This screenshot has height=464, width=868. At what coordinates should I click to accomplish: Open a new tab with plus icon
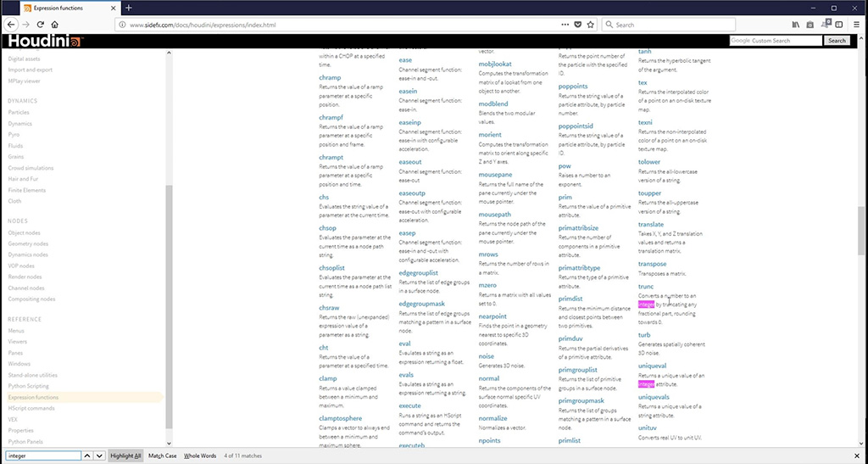tap(129, 8)
